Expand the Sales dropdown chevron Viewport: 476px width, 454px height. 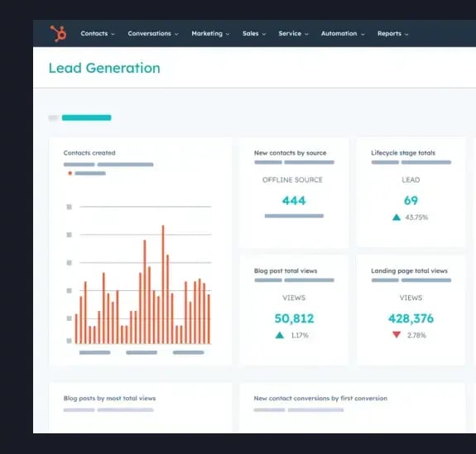[x=264, y=34]
